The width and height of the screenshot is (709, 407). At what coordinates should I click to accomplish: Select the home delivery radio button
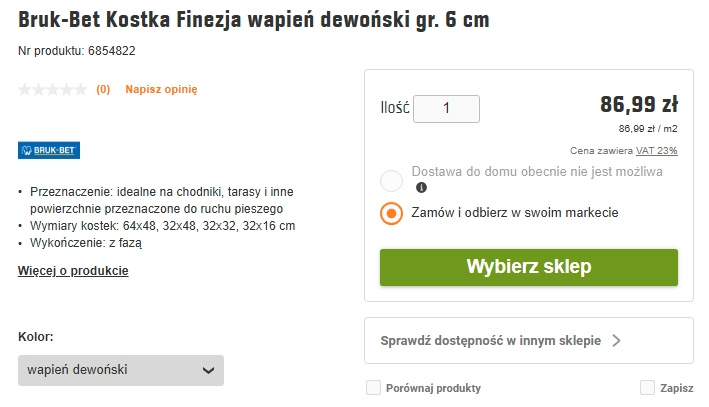click(x=392, y=181)
